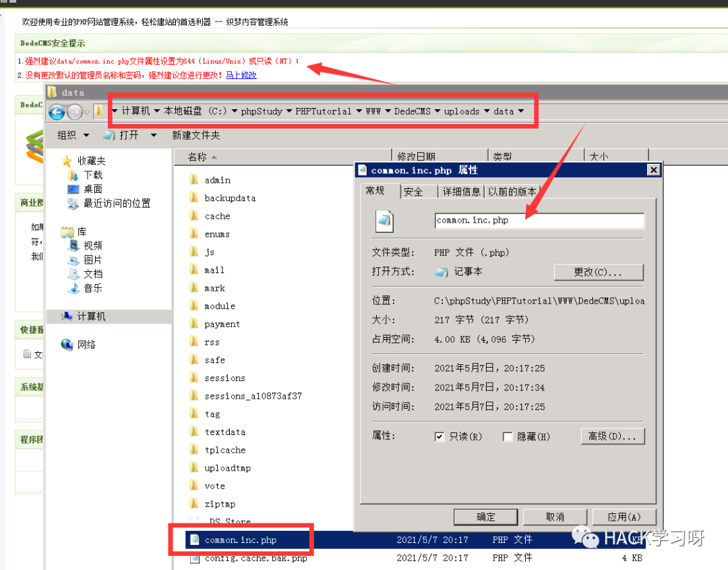This screenshot has height=570, width=728.
Task: Select the cache folder icon
Action: pos(194,216)
